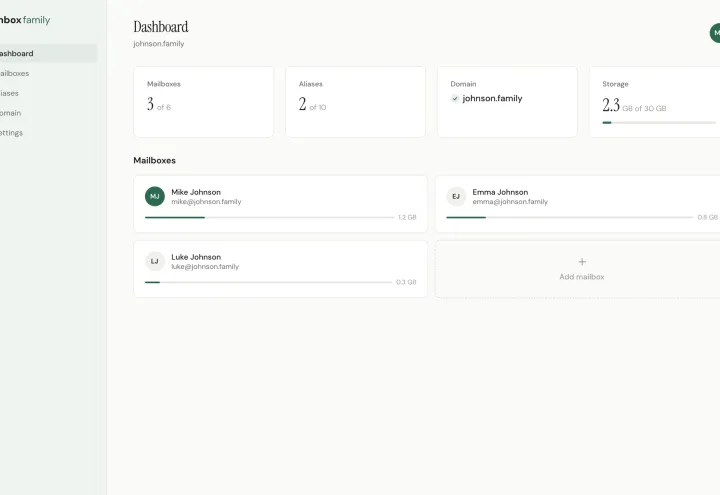The width and height of the screenshot is (720, 495).
Task: Click Mike Johnson's storage usage bar
Action: (270, 217)
